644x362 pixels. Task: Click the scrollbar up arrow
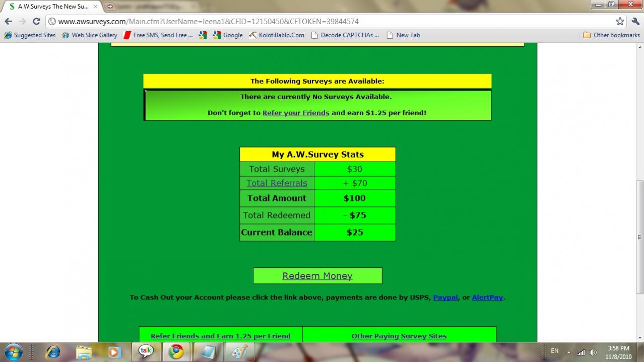[639, 47]
